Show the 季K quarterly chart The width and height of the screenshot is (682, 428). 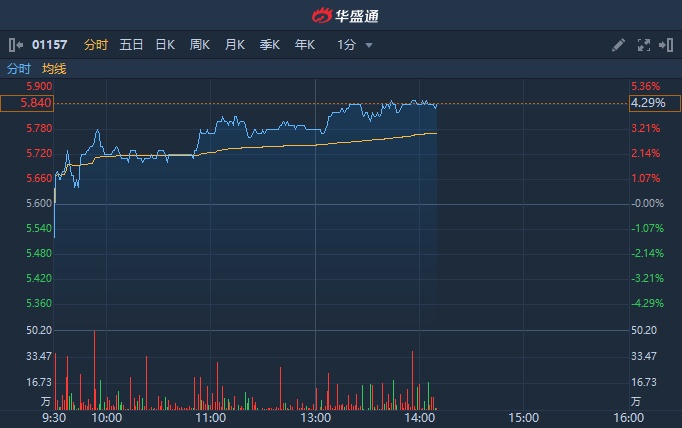[270, 45]
